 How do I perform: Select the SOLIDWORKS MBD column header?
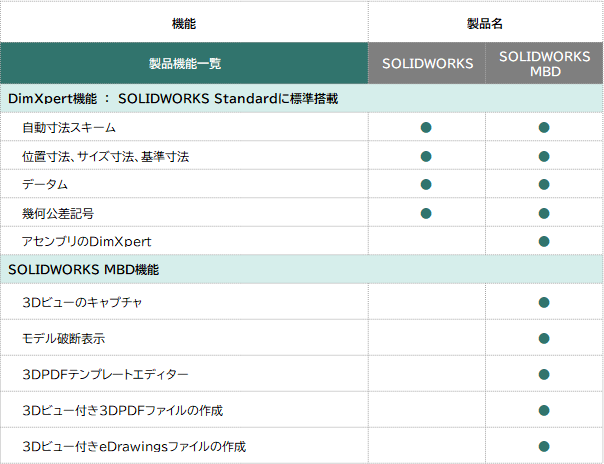pyautogui.click(x=544, y=64)
